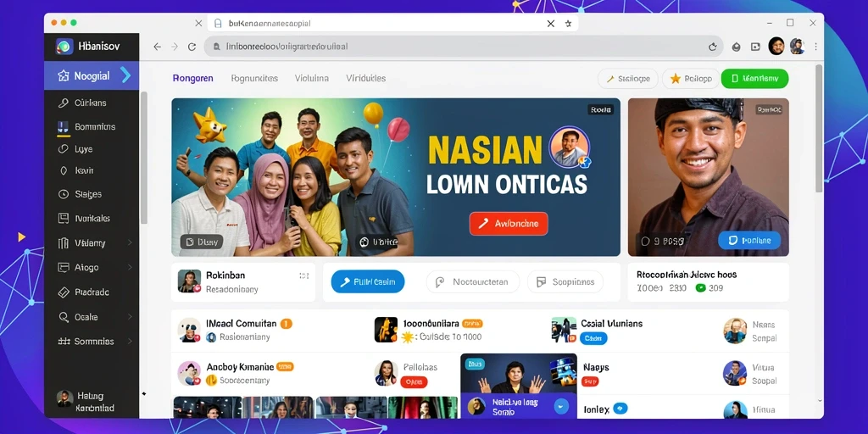The width and height of the screenshot is (868, 434).
Task: Click the blue badge next to Ionley
Action: 621,409
